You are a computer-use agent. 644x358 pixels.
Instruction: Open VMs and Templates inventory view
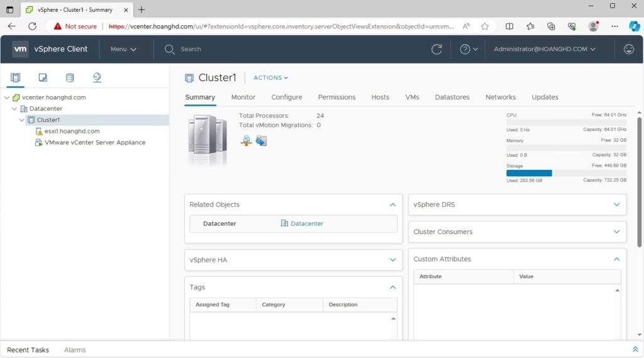43,77
